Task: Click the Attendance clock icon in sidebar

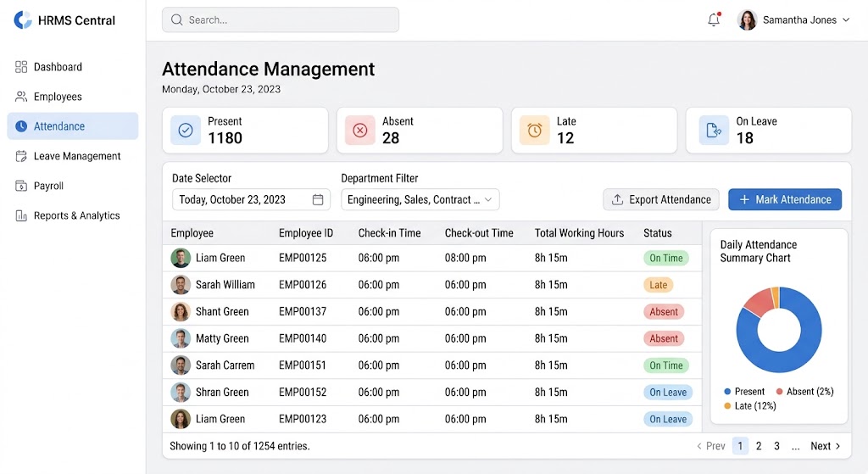Action: [x=21, y=126]
